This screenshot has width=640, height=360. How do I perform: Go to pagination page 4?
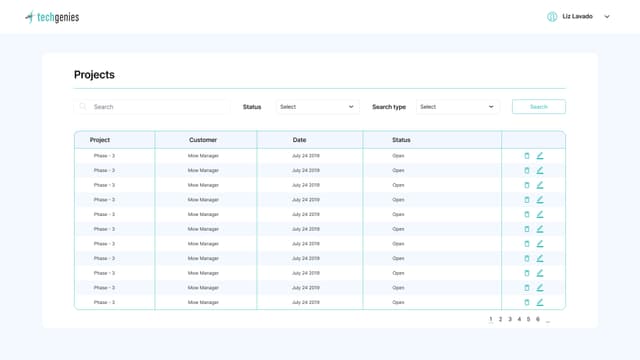519,319
